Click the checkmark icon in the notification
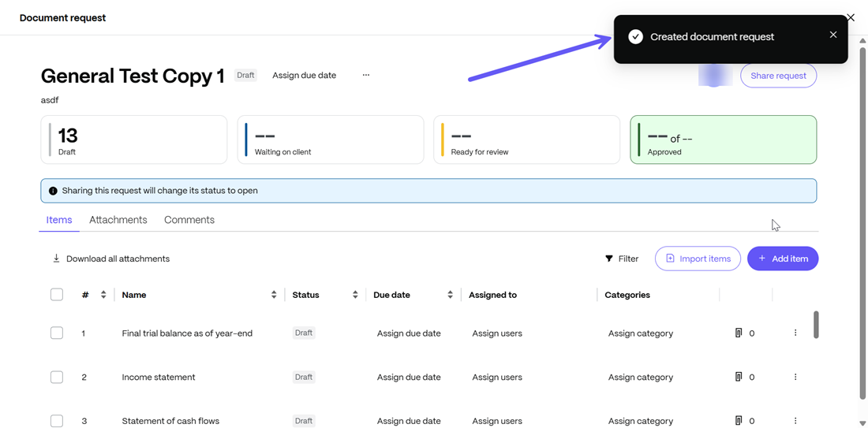This screenshot has height=428, width=868. coord(636,37)
